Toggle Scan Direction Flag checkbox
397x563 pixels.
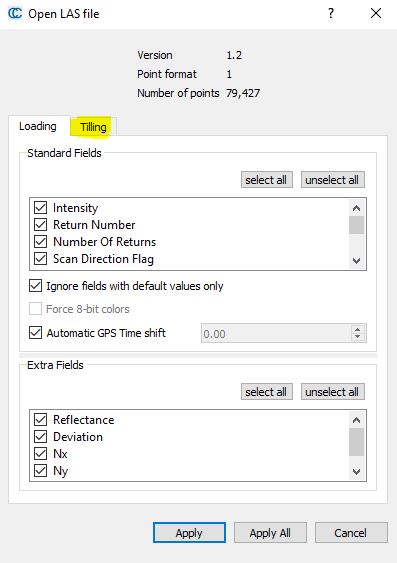click(41, 259)
